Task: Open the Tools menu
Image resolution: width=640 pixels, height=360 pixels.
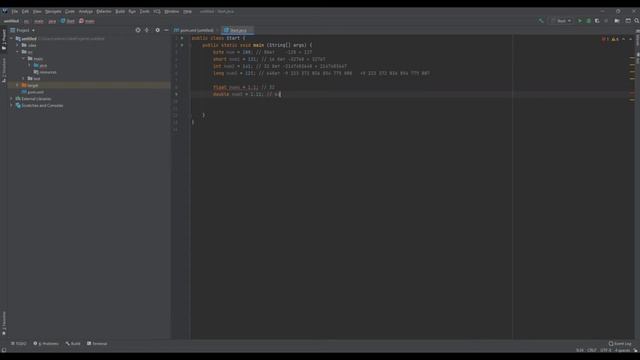Action: (x=144, y=11)
